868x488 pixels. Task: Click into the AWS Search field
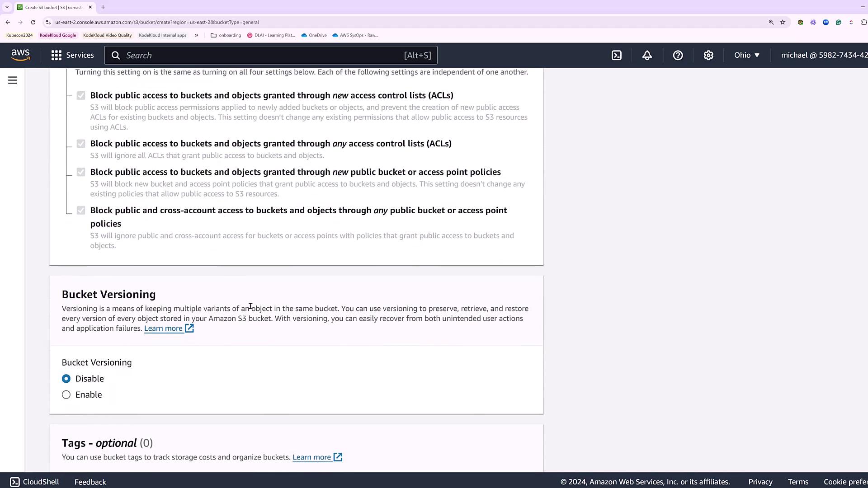pyautogui.click(x=262, y=55)
